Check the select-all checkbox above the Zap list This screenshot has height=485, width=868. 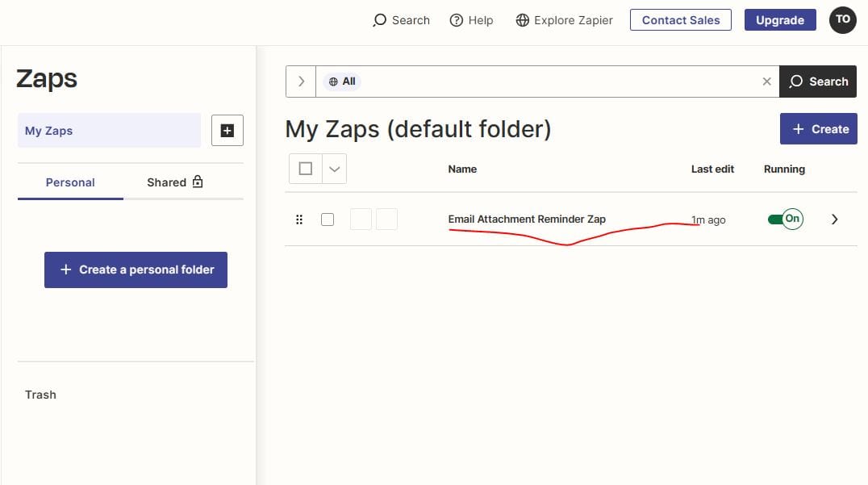pos(306,168)
